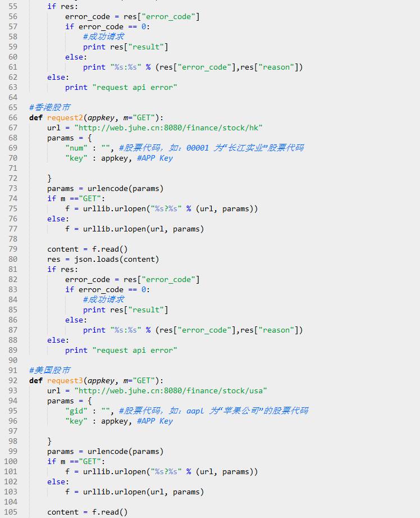
Task: Click the request3 function name
Action: point(65,380)
